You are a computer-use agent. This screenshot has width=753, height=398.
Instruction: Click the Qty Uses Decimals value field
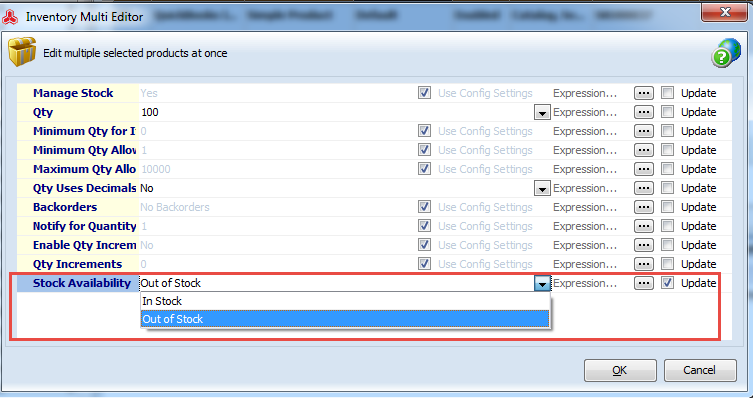click(336, 188)
